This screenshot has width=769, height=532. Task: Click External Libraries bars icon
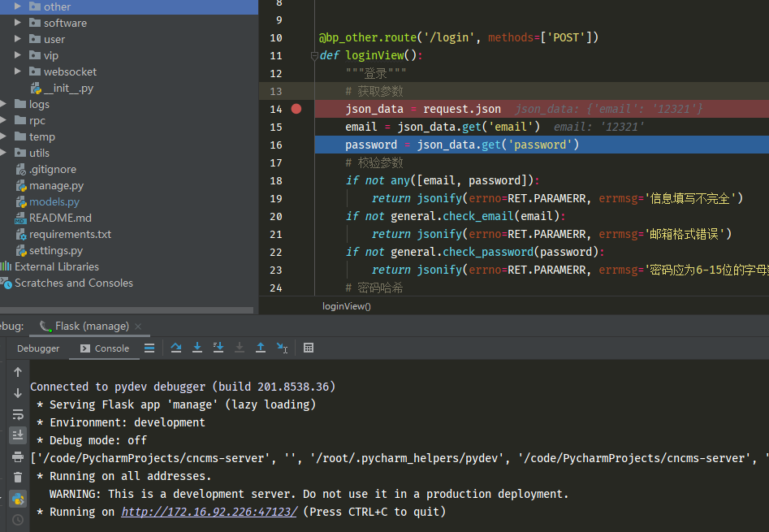pos(6,266)
